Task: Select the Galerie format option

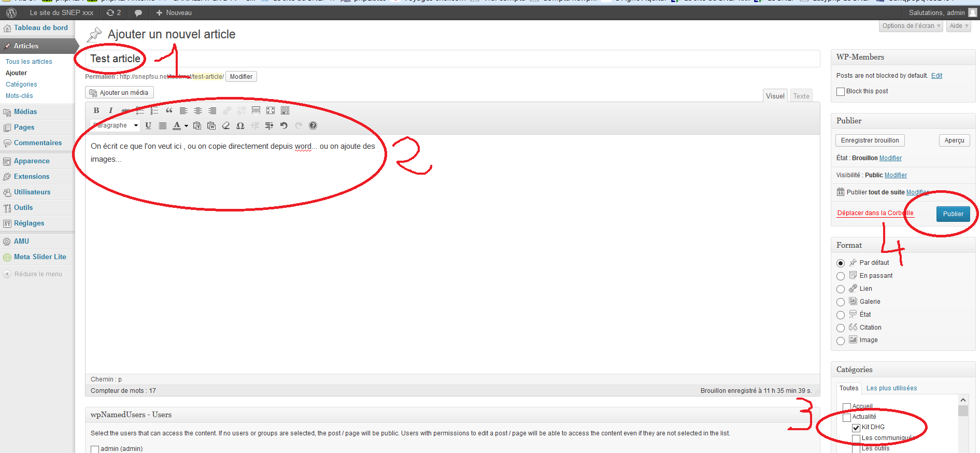Action: pyautogui.click(x=841, y=302)
